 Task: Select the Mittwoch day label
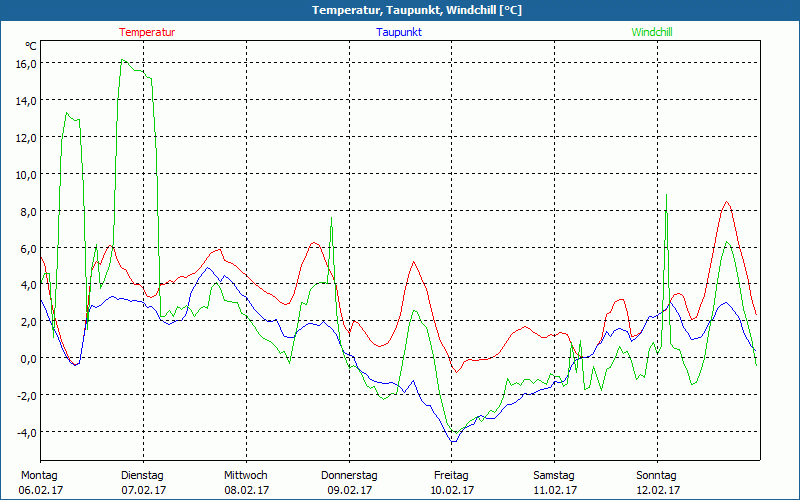point(246,475)
